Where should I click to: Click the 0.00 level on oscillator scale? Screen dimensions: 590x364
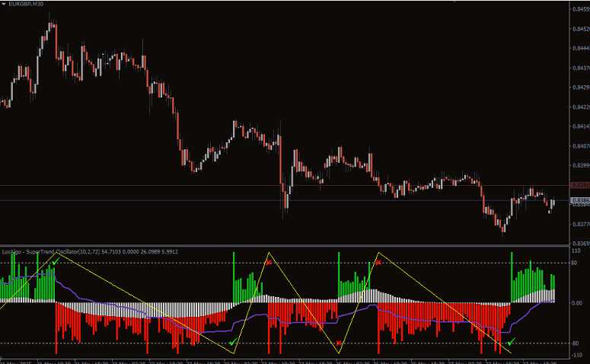(576, 302)
